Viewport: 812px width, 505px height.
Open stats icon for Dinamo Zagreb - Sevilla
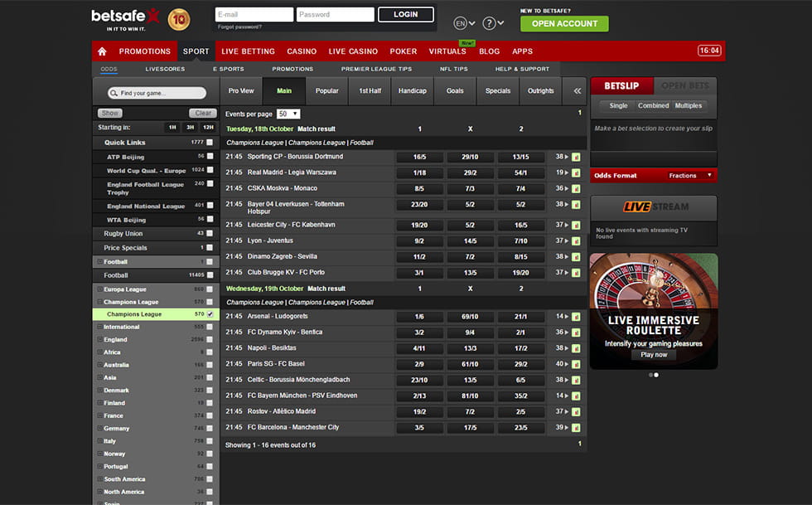576,257
